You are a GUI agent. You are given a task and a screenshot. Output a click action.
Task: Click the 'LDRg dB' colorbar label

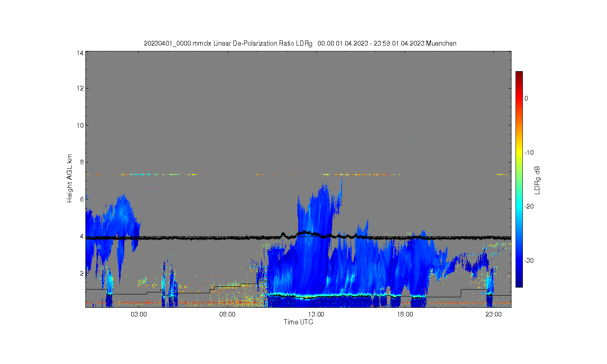(x=537, y=180)
